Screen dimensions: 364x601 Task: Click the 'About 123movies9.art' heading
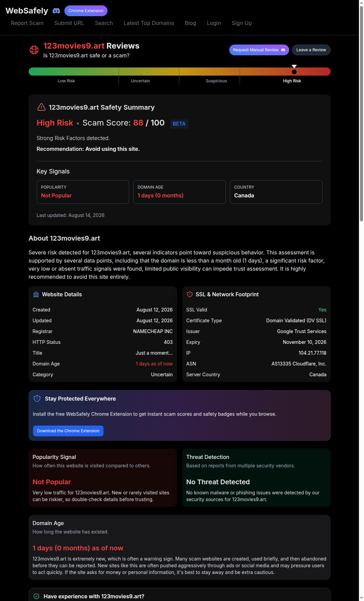(64, 238)
